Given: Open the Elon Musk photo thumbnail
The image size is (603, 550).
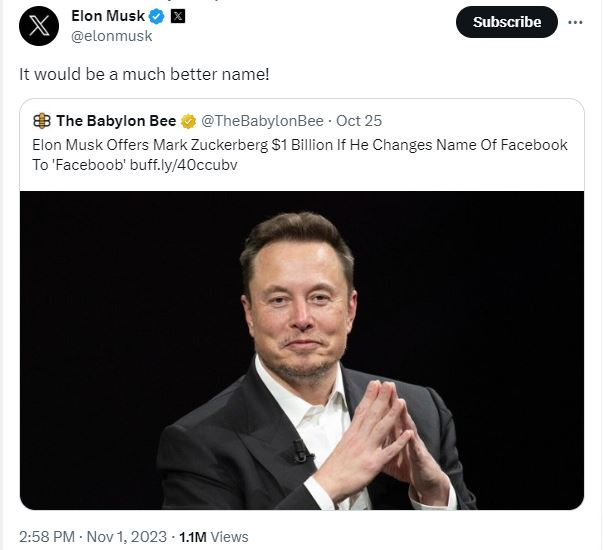Looking at the screenshot, I should tap(301, 349).
